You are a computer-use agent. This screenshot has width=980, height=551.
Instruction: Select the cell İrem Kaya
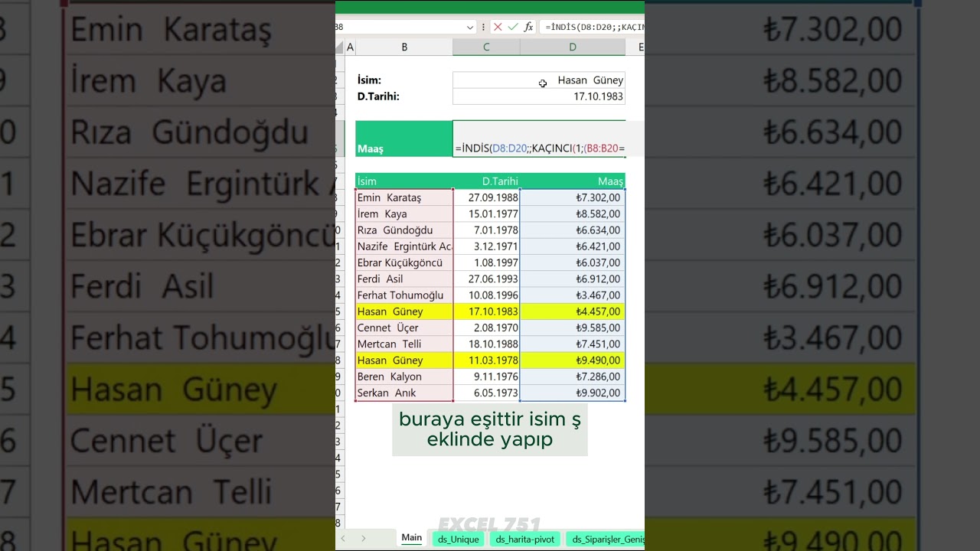pos(404,214)
